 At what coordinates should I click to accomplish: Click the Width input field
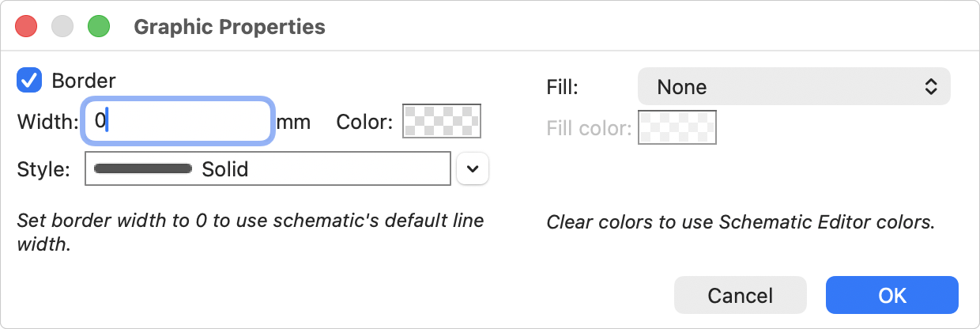(x=179, y=121)
